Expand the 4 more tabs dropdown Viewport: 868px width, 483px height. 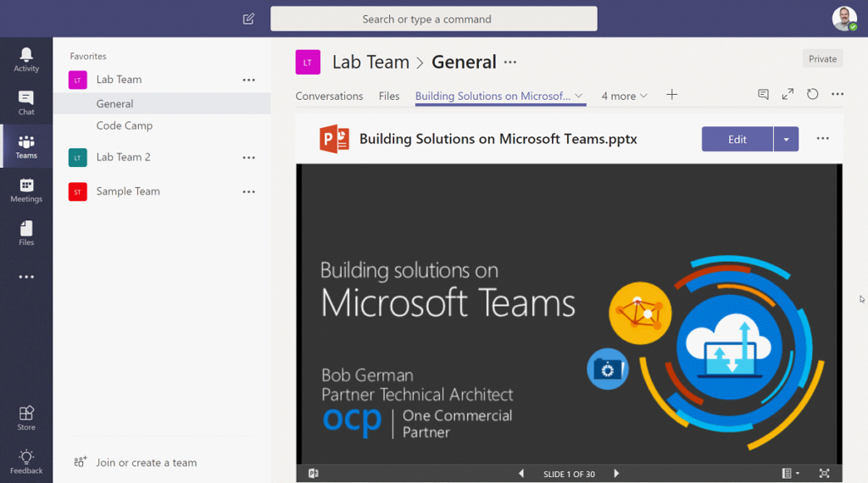click(x=625, y=96)
